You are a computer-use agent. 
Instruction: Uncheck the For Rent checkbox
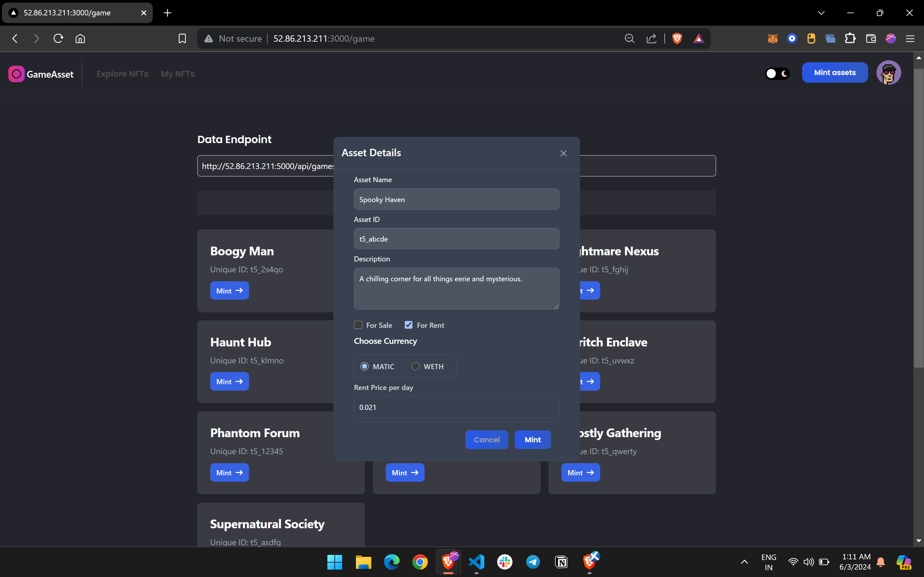[x=409, y=325]
